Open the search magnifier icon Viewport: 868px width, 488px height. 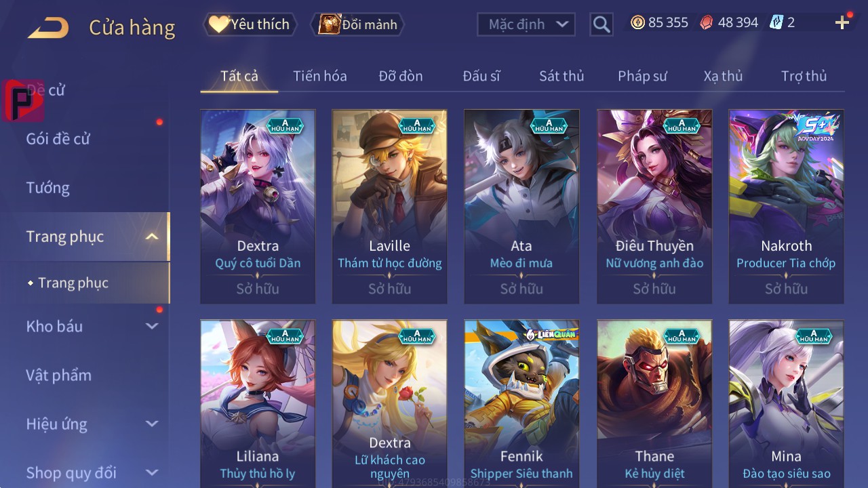pos(601,24)
